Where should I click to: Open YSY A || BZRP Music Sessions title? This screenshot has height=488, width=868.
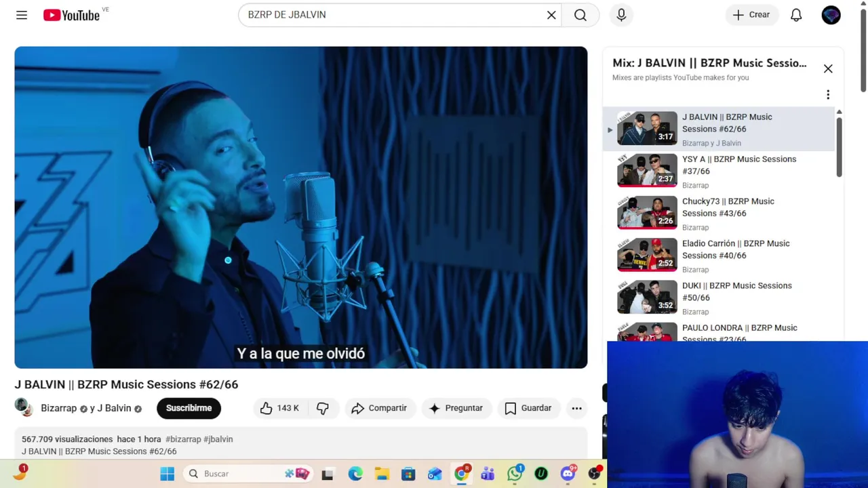tap(739, 165)
